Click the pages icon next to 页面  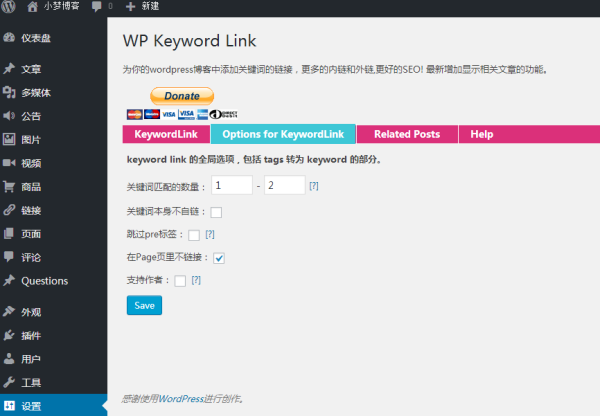pyautogui.click(x=9, y=233)
